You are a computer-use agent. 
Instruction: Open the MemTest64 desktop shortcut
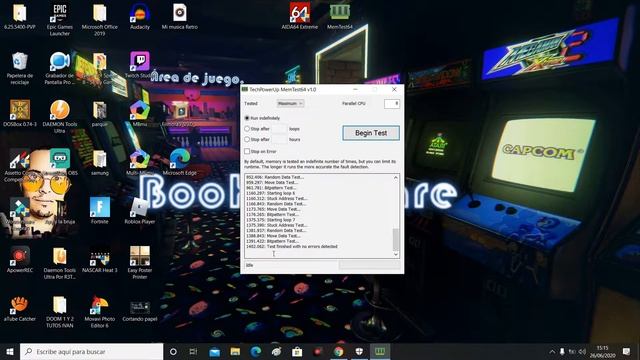[340, 16]
